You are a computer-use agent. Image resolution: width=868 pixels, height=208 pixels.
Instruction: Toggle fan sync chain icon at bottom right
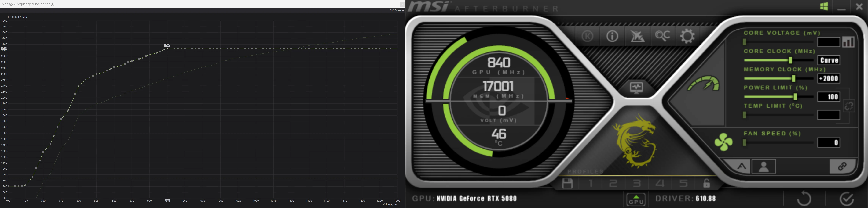(842, 166)
